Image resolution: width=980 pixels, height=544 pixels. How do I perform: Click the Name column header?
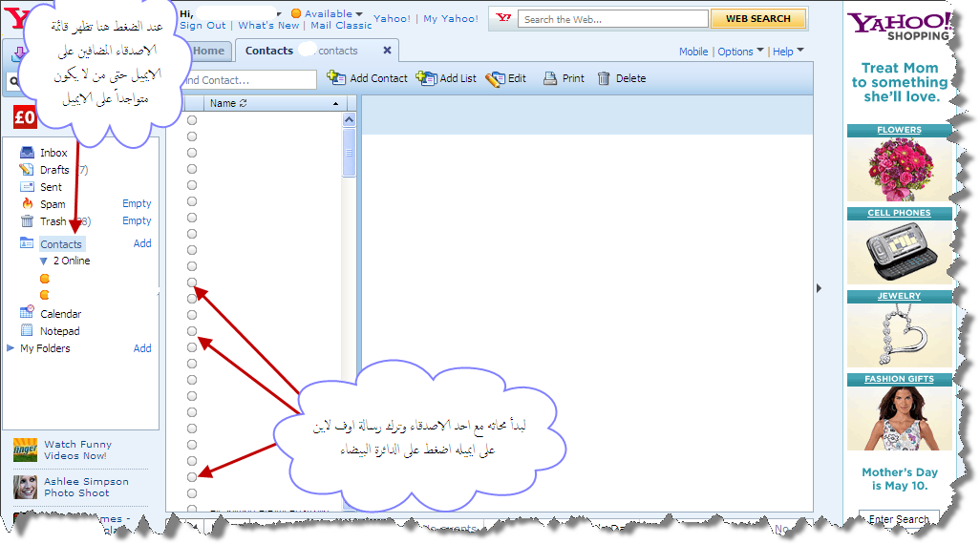pos(274,103)
